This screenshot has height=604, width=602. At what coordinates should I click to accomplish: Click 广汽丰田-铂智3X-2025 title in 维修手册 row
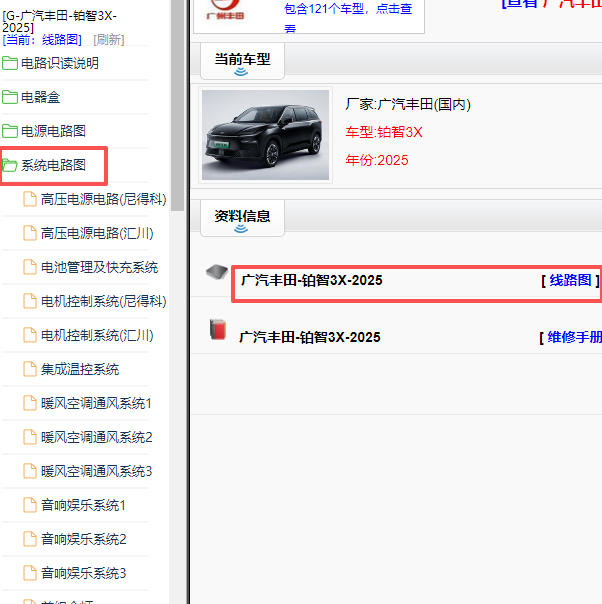pyautogui.click(x=310, y=337)
